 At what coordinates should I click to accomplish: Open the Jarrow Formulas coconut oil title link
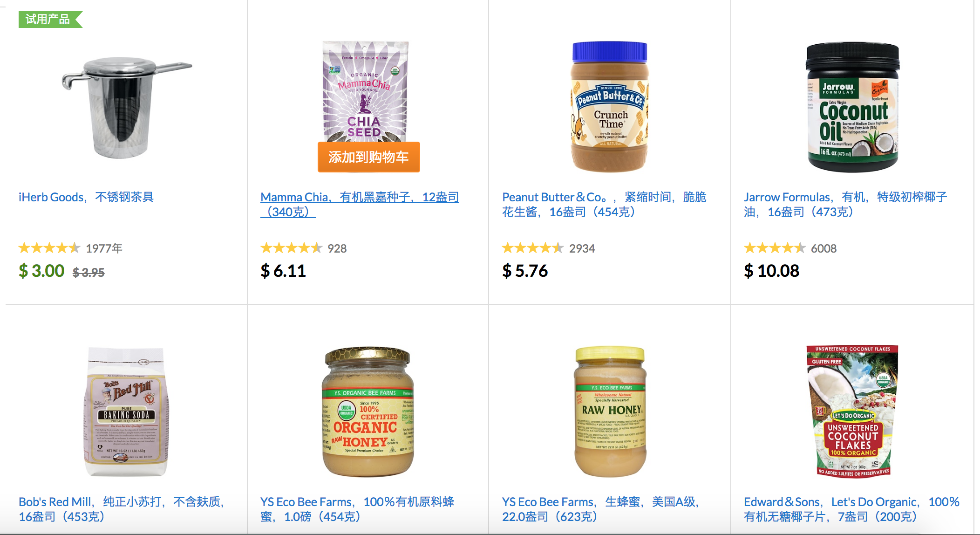[845, 204]
